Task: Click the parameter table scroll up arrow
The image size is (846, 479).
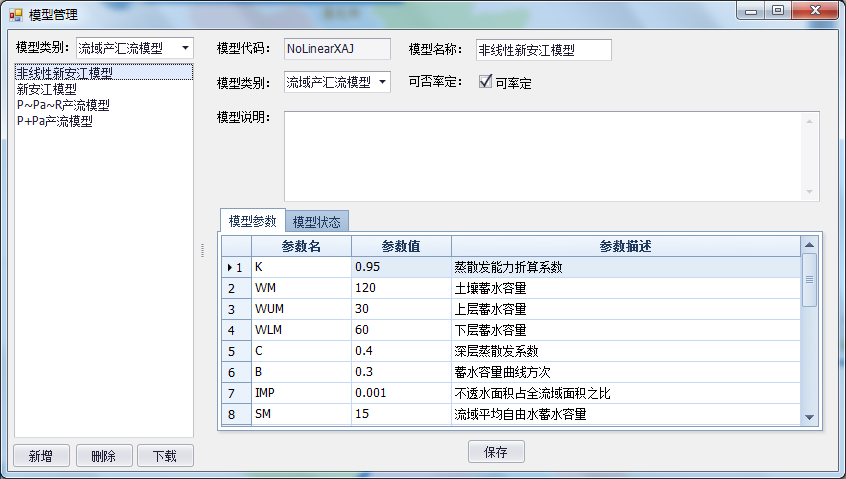Action: (x=810, y=245)
